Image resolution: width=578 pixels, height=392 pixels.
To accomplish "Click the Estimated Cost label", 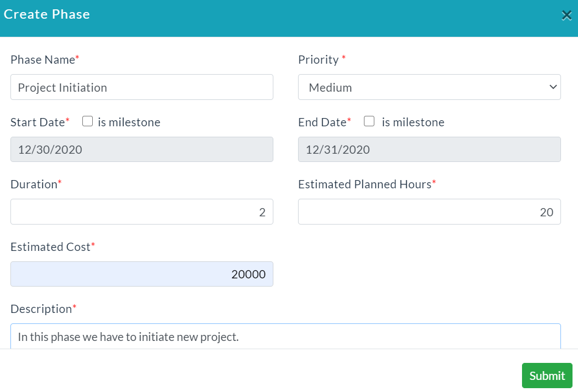I will point(50,247).
